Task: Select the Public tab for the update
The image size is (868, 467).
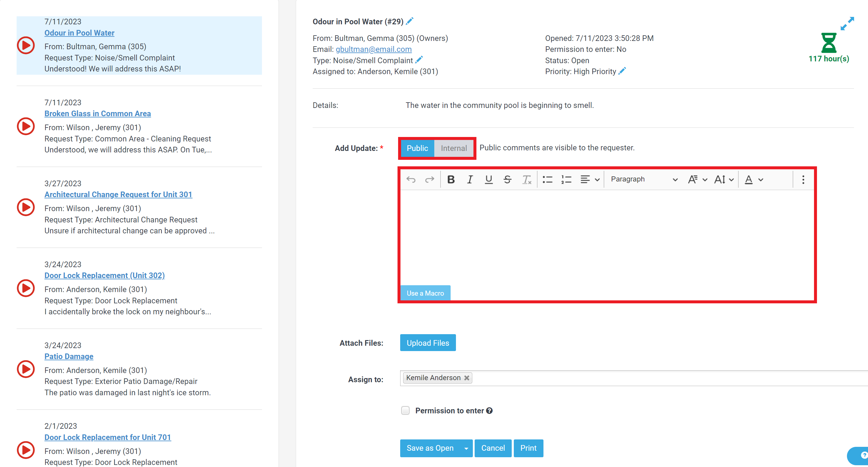Action: coord(417,148)
